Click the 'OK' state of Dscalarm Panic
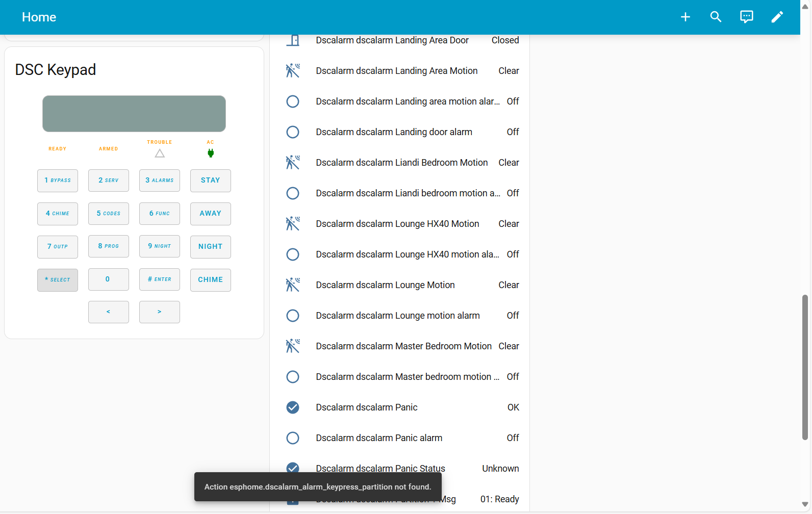 click(513, 407)
